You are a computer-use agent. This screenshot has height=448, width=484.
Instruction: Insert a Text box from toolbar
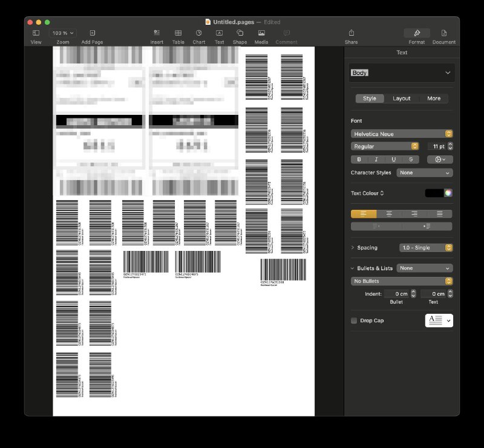[219, 33]
